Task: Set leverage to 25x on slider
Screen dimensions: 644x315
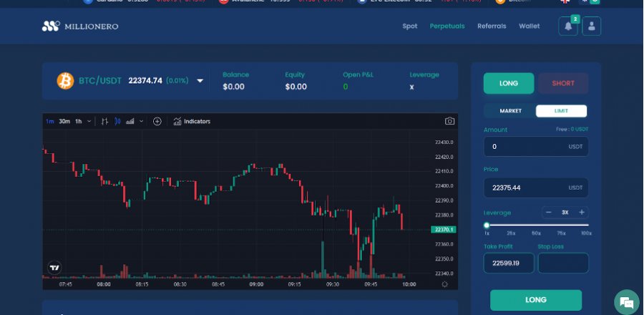Action: coord(511,233)
